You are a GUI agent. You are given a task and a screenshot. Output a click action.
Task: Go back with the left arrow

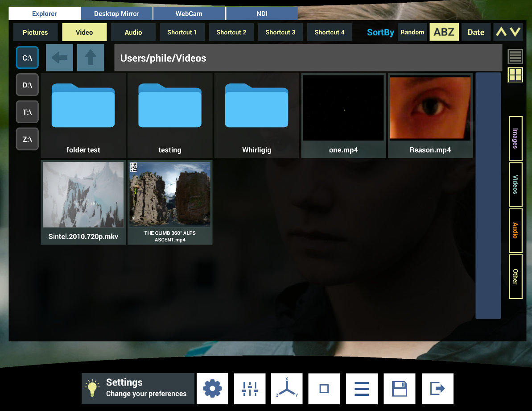59,58
